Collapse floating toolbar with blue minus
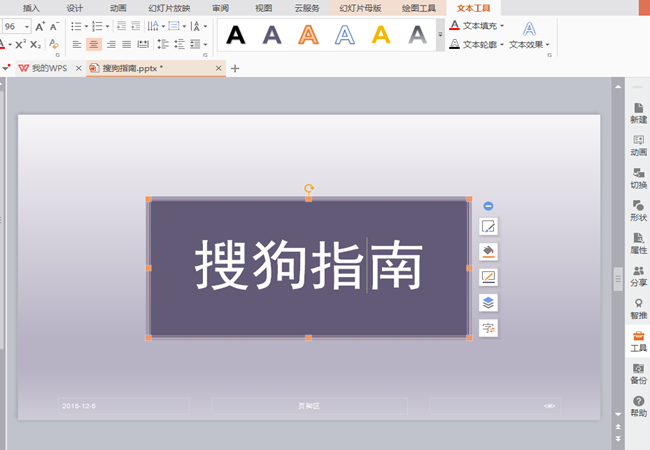This screenshot has width=650, height=450. pyautogui.click(x=488, y=206)
